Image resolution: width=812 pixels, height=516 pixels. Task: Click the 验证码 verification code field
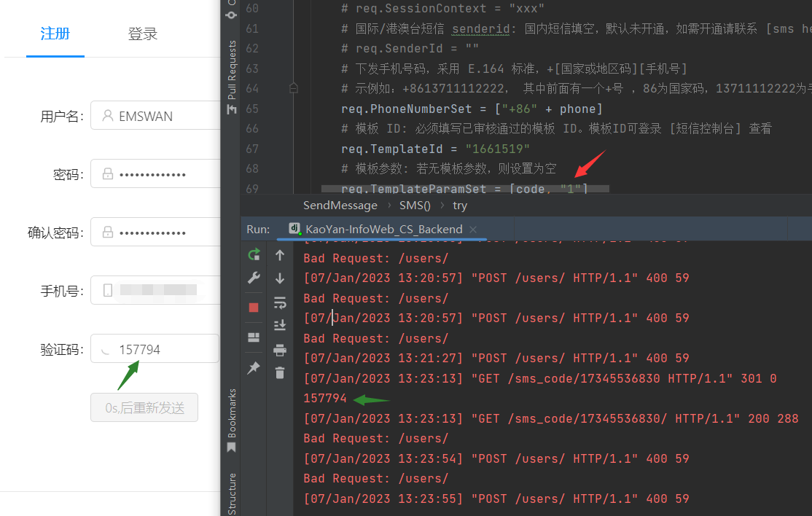[155, 348]
